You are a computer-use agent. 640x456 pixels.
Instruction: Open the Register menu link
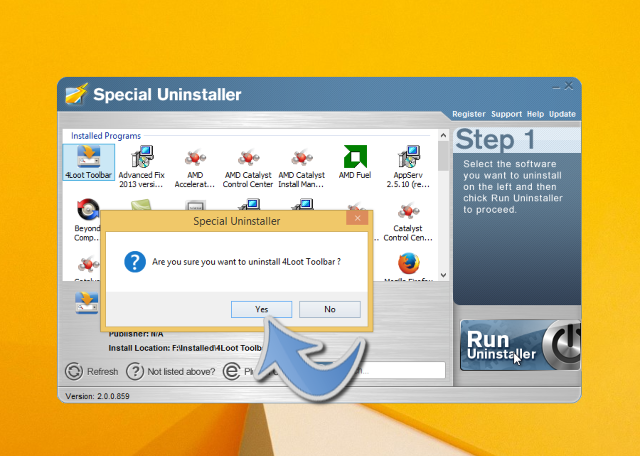(x=469, y=114)
